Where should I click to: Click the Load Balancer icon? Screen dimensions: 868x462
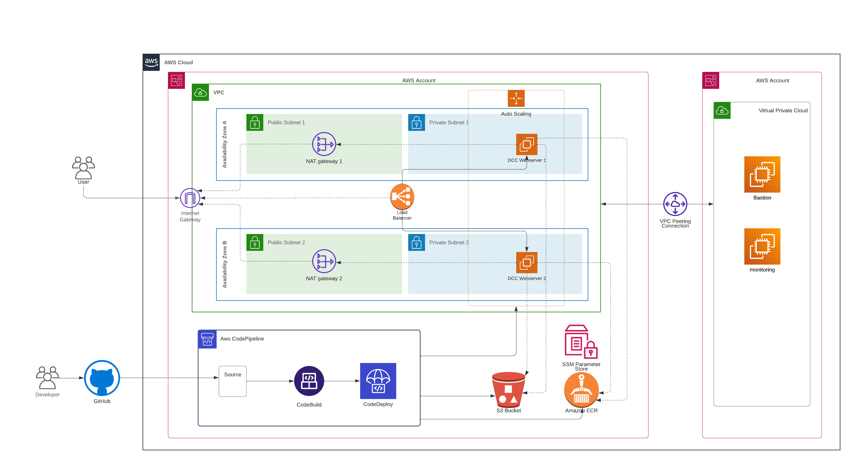[402, 197]
